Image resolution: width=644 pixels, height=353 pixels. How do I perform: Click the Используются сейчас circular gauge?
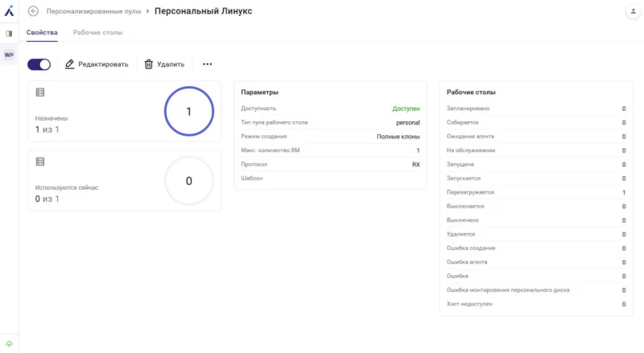(188, 181)
